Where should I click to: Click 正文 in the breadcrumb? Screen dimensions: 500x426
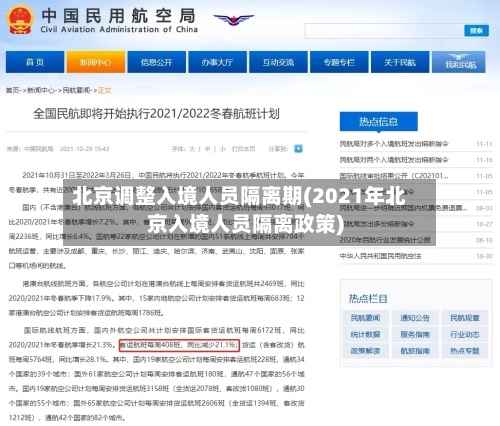coord(104,90)
